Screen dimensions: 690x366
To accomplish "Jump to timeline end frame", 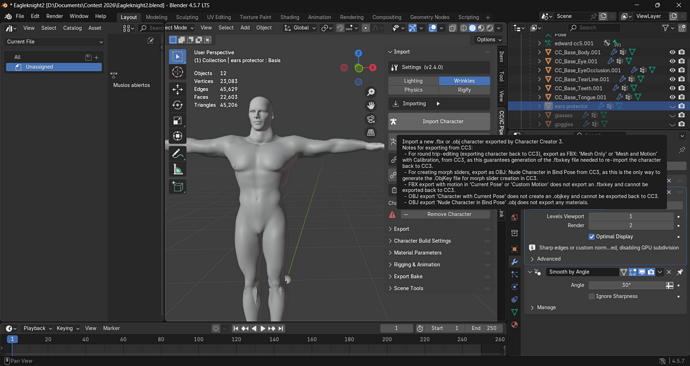I will 281,328.
